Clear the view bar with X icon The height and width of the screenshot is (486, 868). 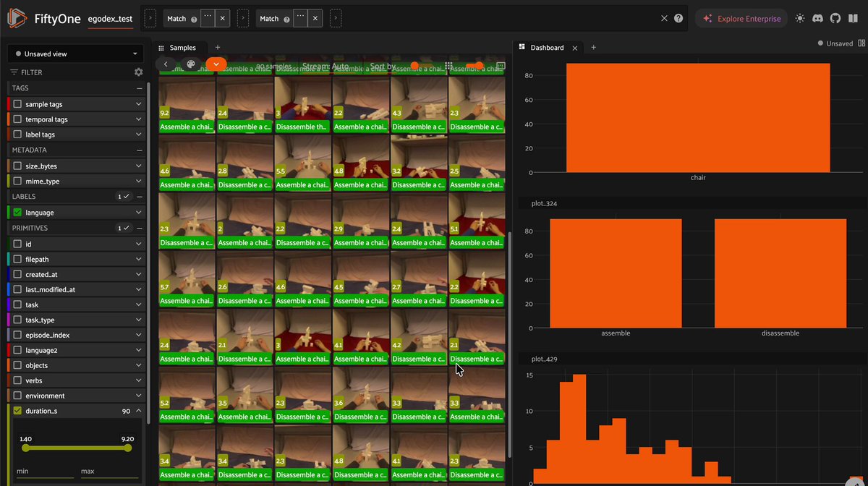click(665, 19)
